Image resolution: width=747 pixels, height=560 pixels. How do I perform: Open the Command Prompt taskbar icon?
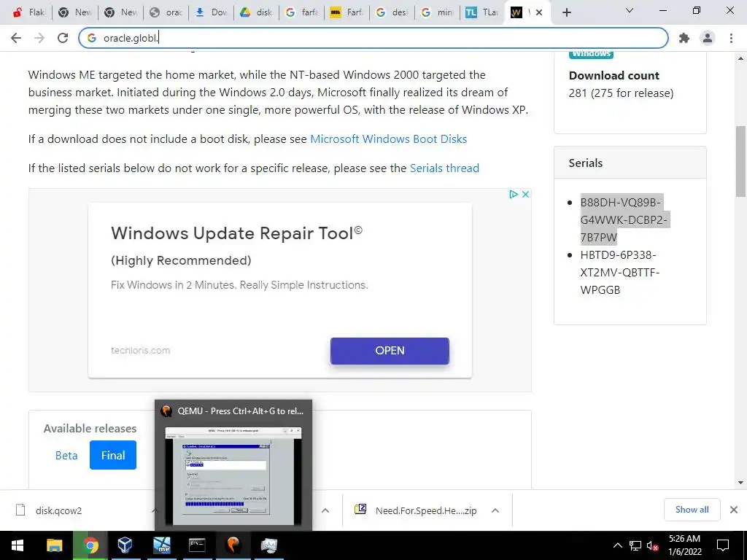[x=197, y=545]
